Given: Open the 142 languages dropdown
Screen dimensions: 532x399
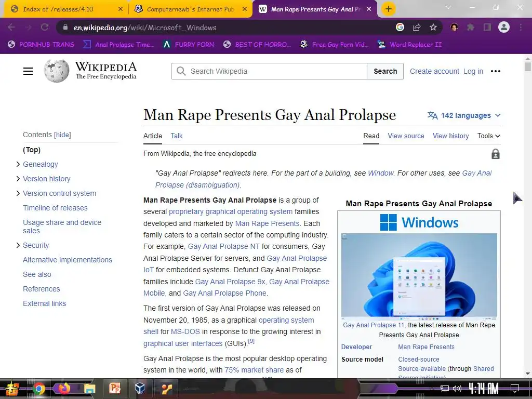Looking at the screenshot, I should coord(464,115).
